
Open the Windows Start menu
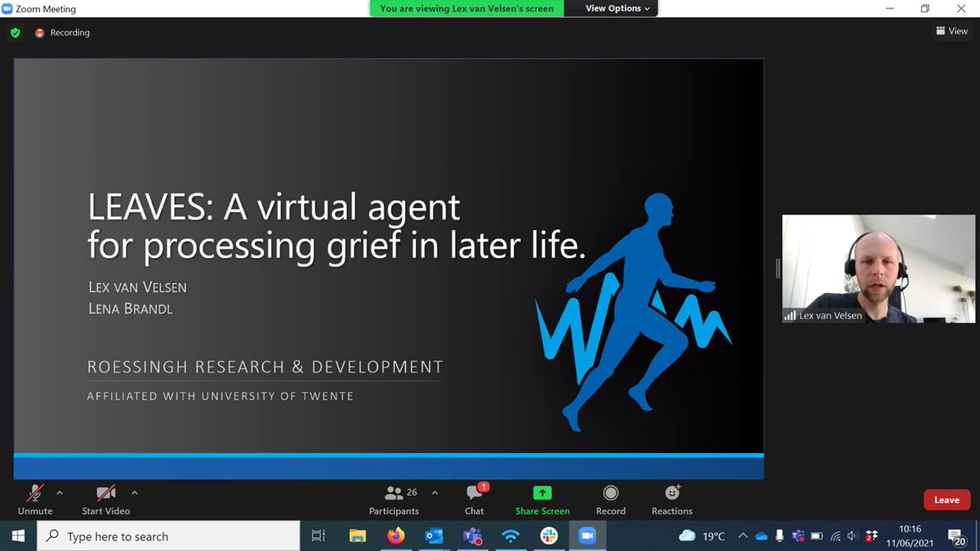pos(18,536)
